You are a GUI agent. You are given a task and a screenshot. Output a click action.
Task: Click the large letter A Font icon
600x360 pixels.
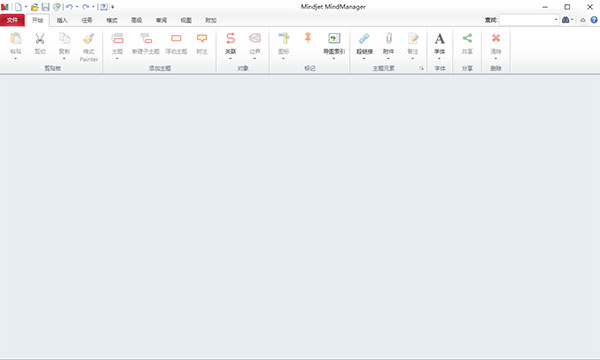click(439, 39)
